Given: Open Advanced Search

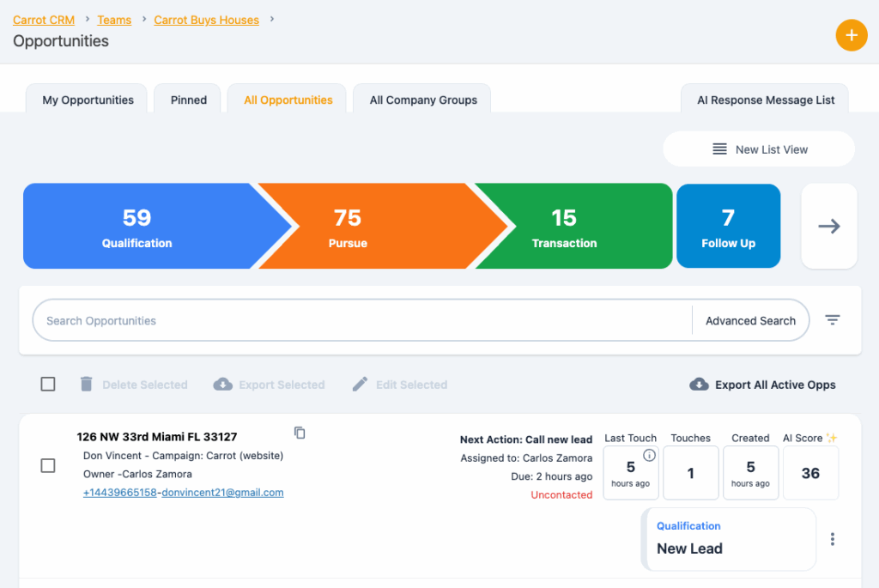Looking at the screenshot, I should point(750,320).
